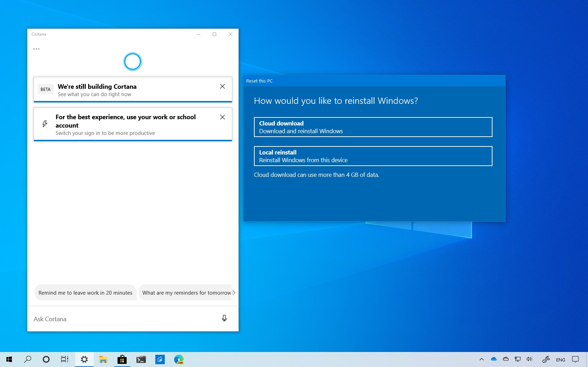Launch Microsoft Store from the taskbar

click(122, 359)
